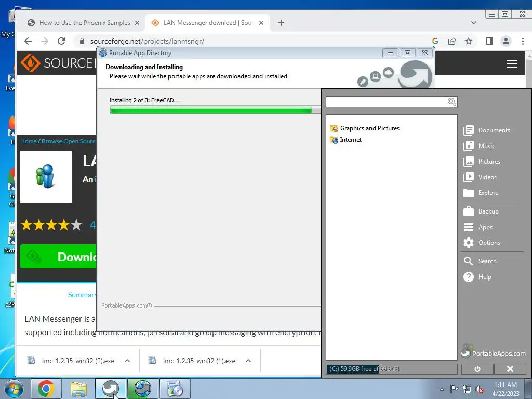
Task: Click magnifier icon in PortableApps search box
Action: 451,102
